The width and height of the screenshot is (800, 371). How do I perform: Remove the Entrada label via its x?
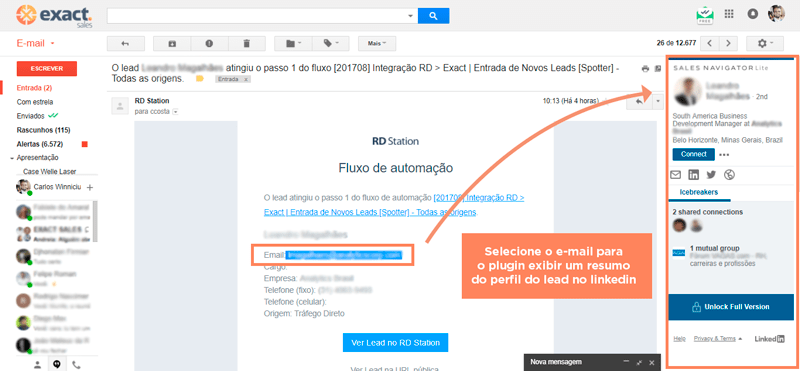245,80
